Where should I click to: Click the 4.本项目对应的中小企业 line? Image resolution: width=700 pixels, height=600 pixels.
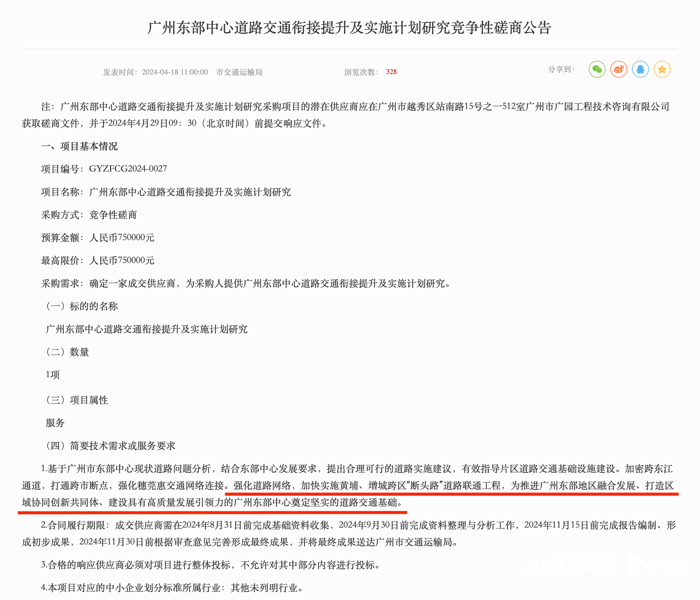(172, 588)
